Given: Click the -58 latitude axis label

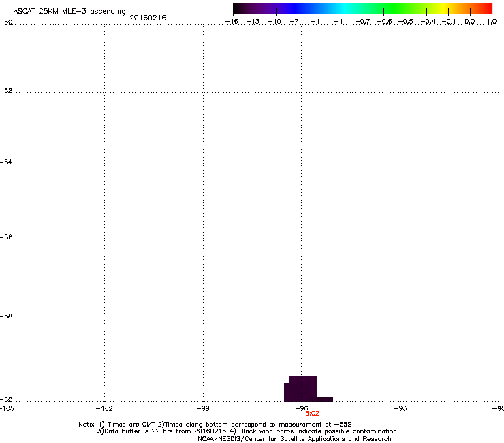Looking at the screenshot, I should [6, 316].
